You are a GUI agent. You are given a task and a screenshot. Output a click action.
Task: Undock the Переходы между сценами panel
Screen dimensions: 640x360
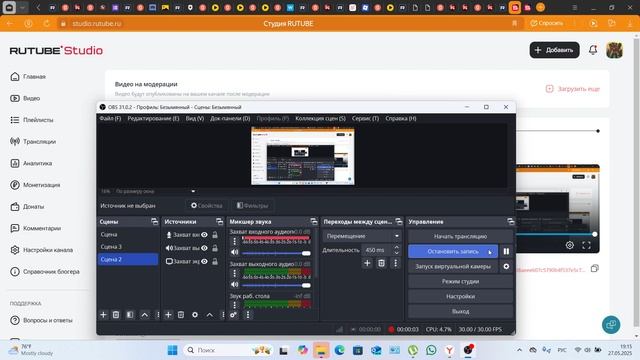[x=399, y=222]
